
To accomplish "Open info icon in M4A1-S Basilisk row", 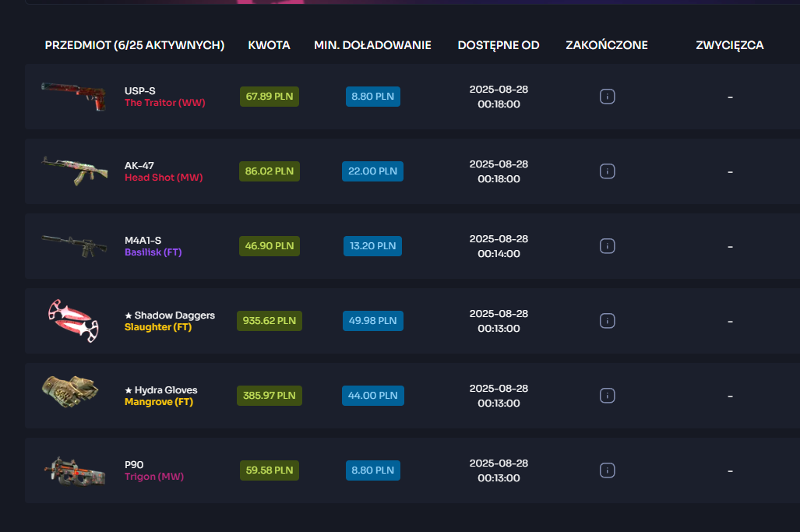I will click(x=607, y=246).
